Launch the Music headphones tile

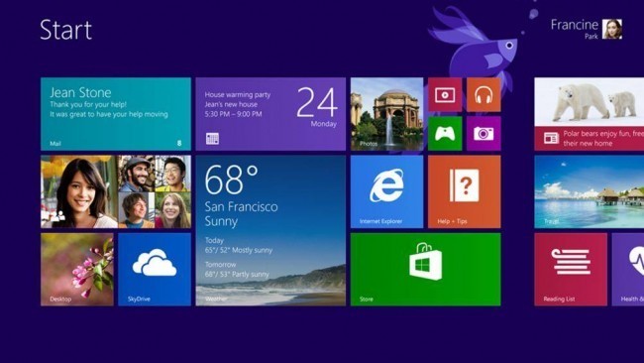[483, 94]
